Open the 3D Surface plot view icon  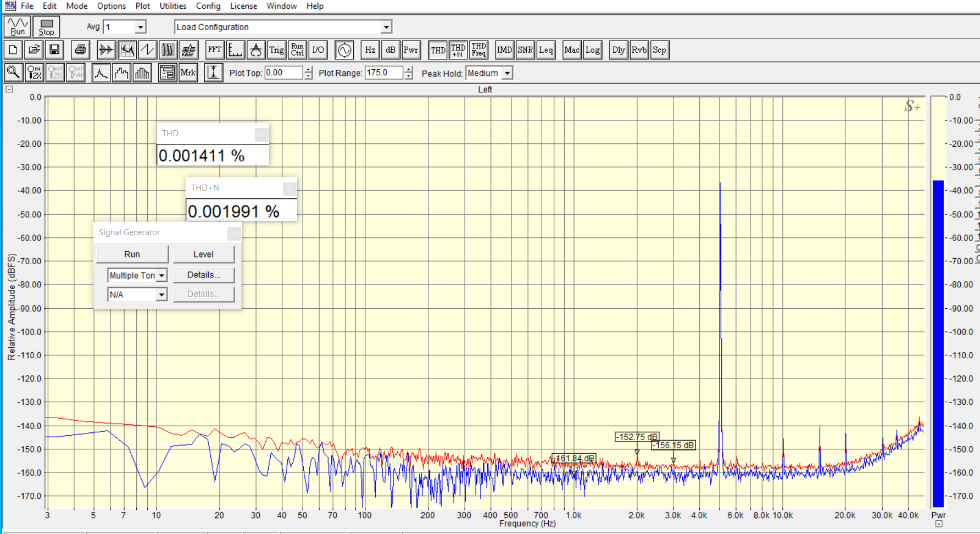pyautogui.click(x=189, y=50)
